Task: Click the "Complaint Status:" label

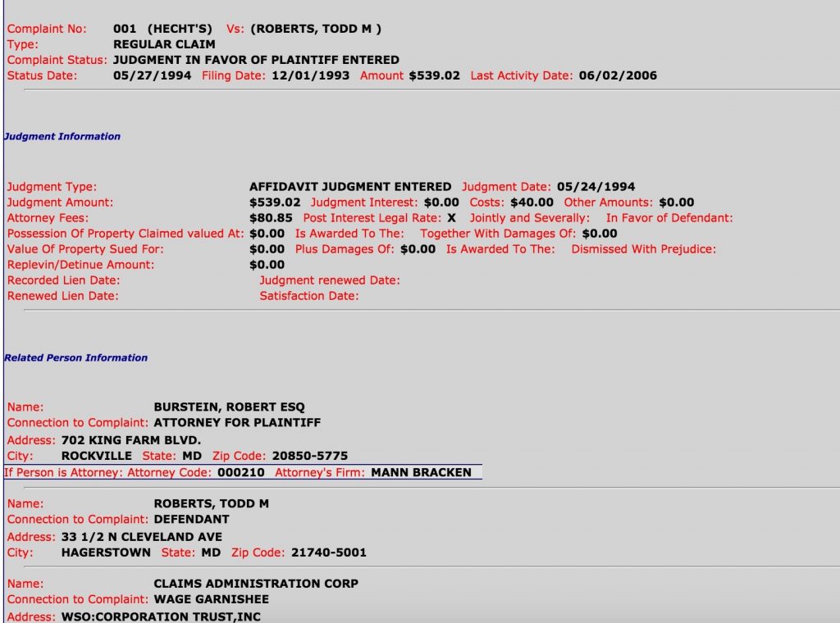Action: [57, 60]
